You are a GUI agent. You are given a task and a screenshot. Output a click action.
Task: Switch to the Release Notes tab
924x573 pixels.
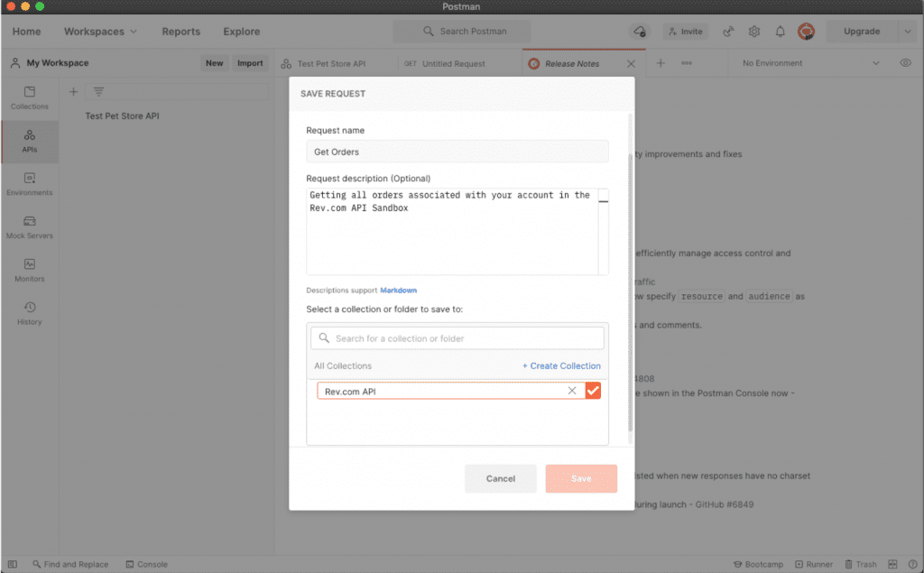571,64
